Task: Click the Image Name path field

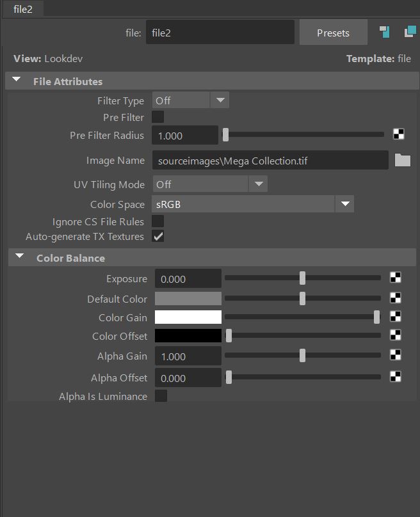Action: [x=270, y=161]
